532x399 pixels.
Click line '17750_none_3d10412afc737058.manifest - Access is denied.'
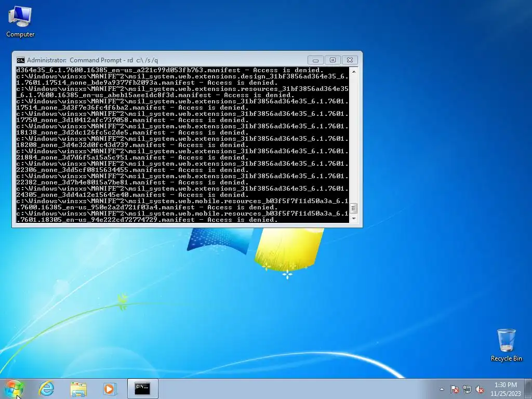(x=132, y=120)
